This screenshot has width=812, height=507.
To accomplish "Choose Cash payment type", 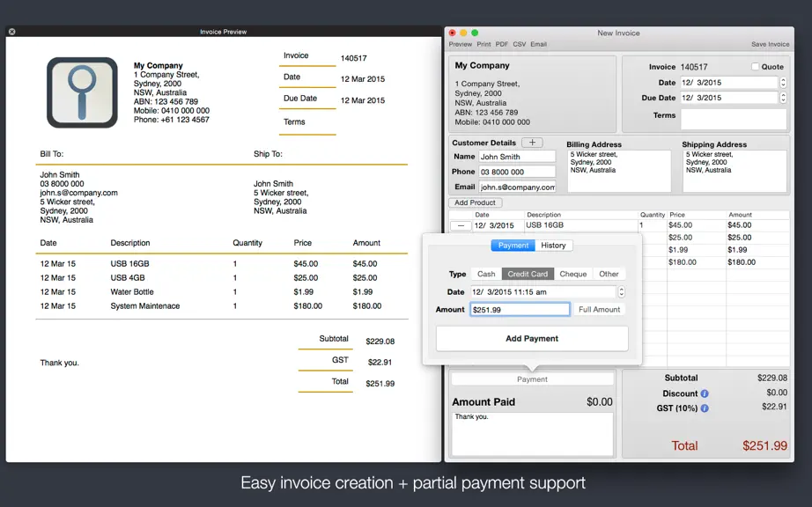I will (486, 274).
